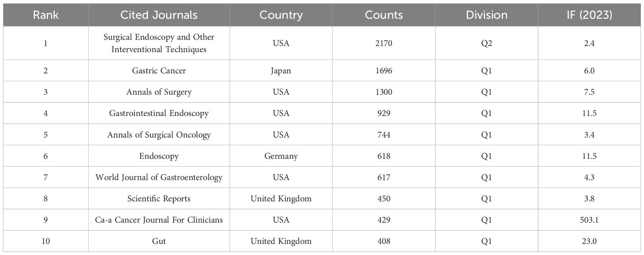This screenshot has height=255, width=644.
Task: Click the Rank column header
Action: click(45, 15)
